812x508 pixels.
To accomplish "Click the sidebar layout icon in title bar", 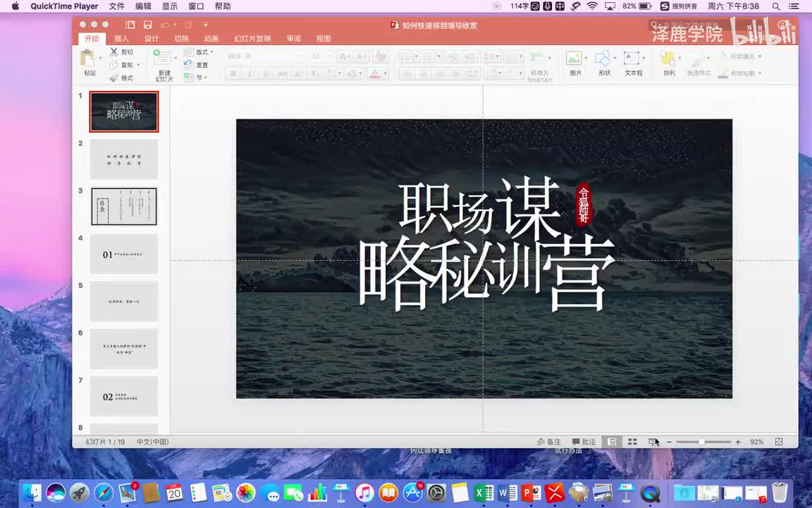I will click(x=130, y=25).
